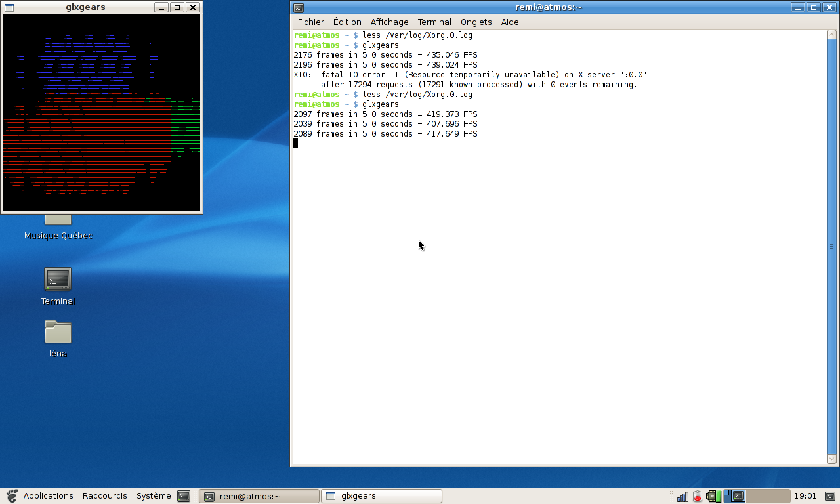Click the terminal scrollbar down arrow
Image resolution: width=840 pixels, height=504 pixels.
click(x=831, y=459)
